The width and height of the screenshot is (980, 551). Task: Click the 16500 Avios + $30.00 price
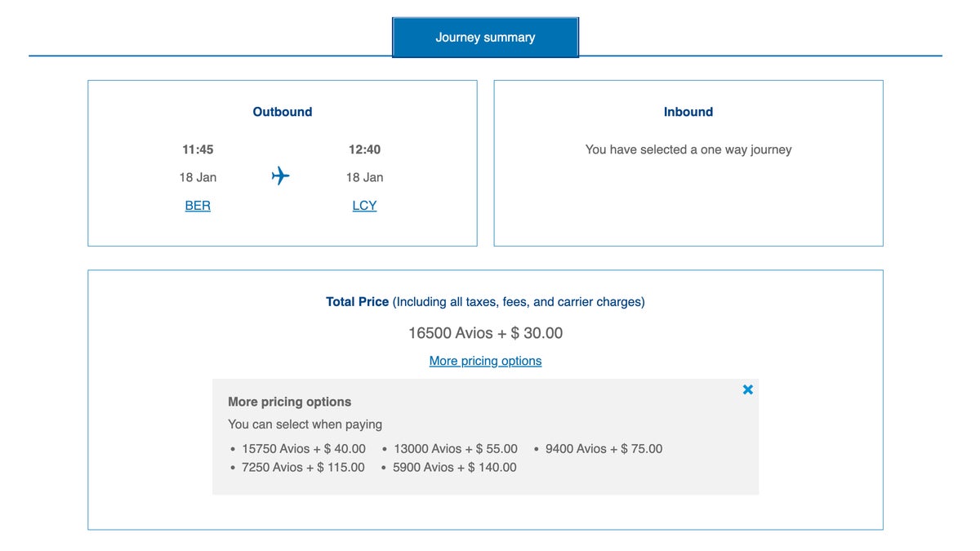[x=485, y=332]
